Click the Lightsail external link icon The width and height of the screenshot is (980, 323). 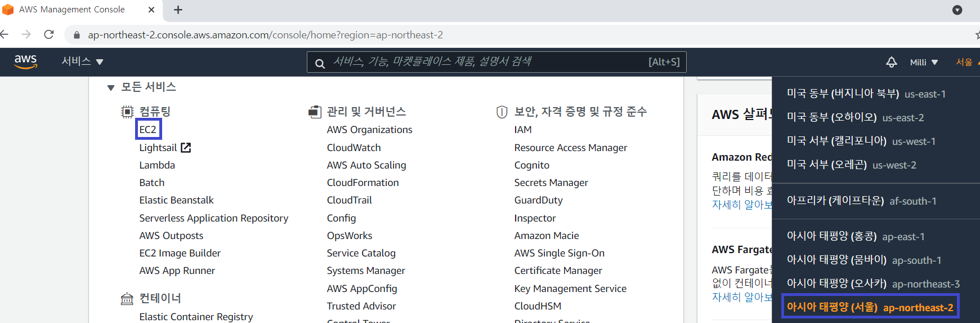[186, 148]
